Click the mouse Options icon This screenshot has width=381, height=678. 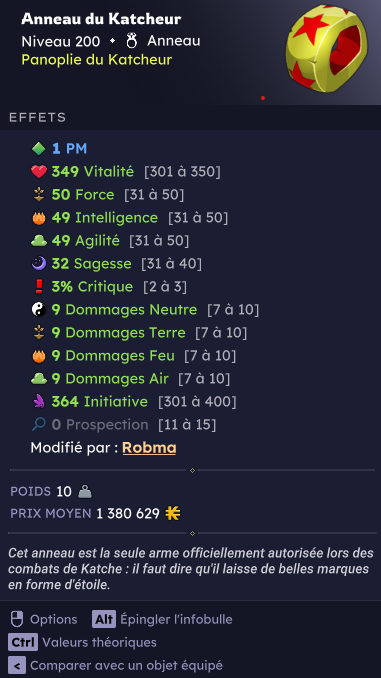(x=17, y=619)
